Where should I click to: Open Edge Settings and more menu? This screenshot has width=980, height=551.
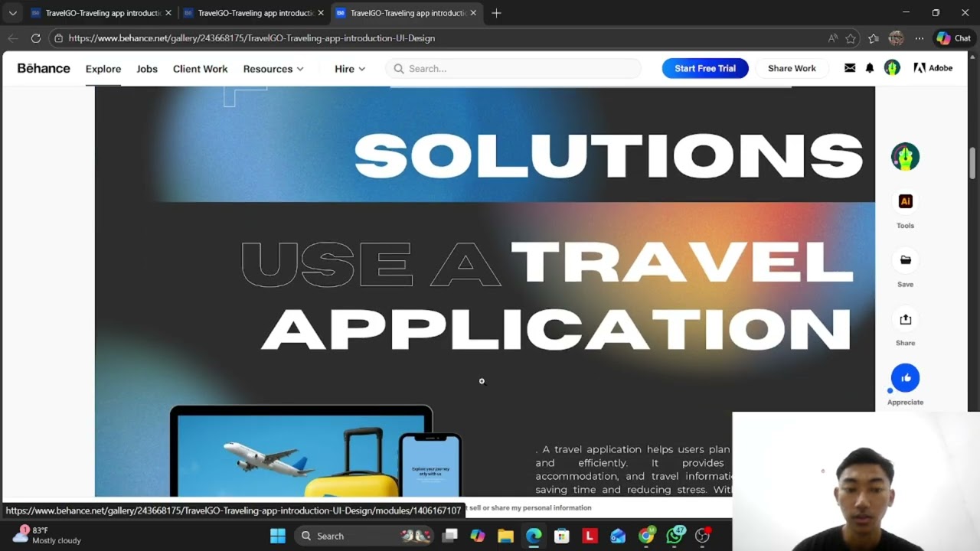920,38
